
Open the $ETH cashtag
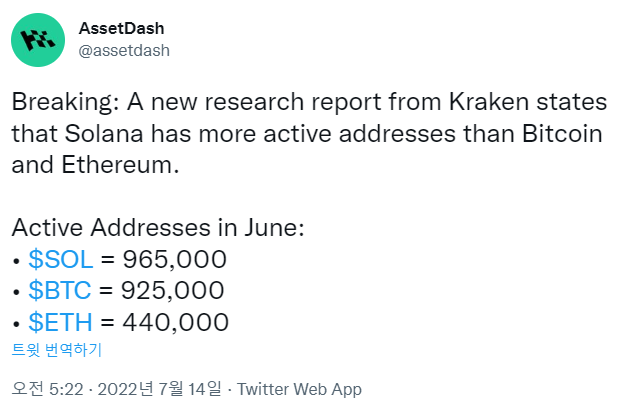(x=61, y=322)
